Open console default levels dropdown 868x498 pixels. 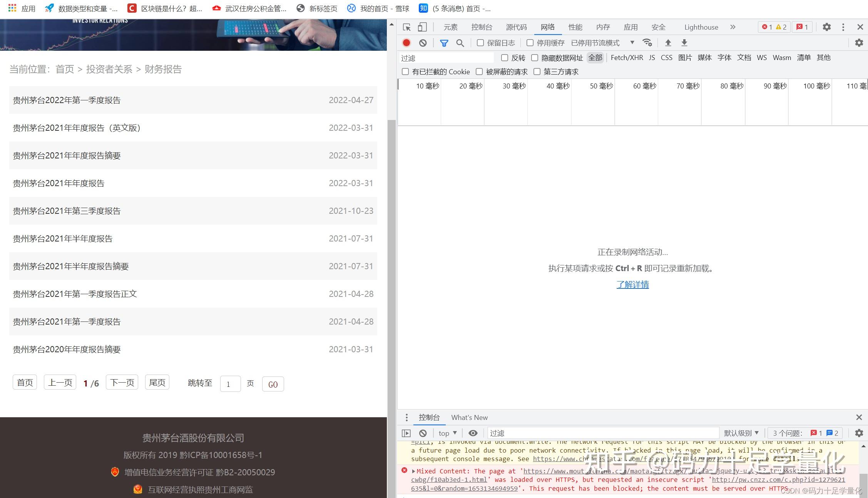741,433
